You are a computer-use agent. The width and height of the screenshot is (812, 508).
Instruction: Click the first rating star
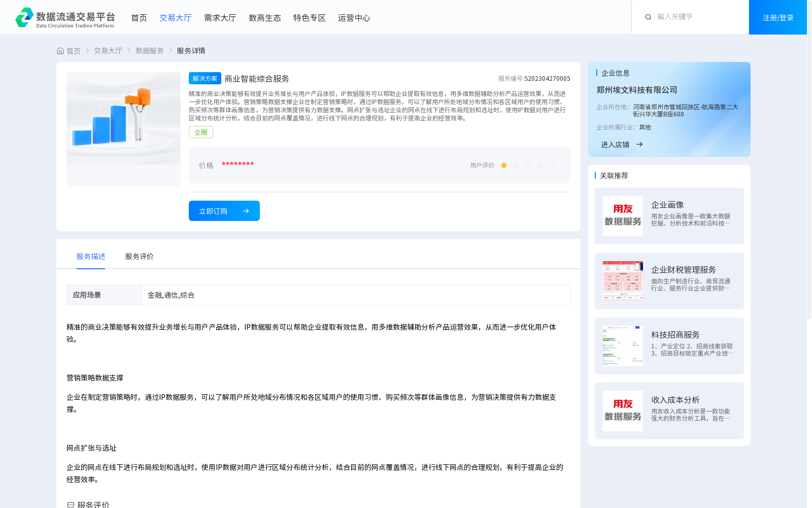[x=504, y=165]
